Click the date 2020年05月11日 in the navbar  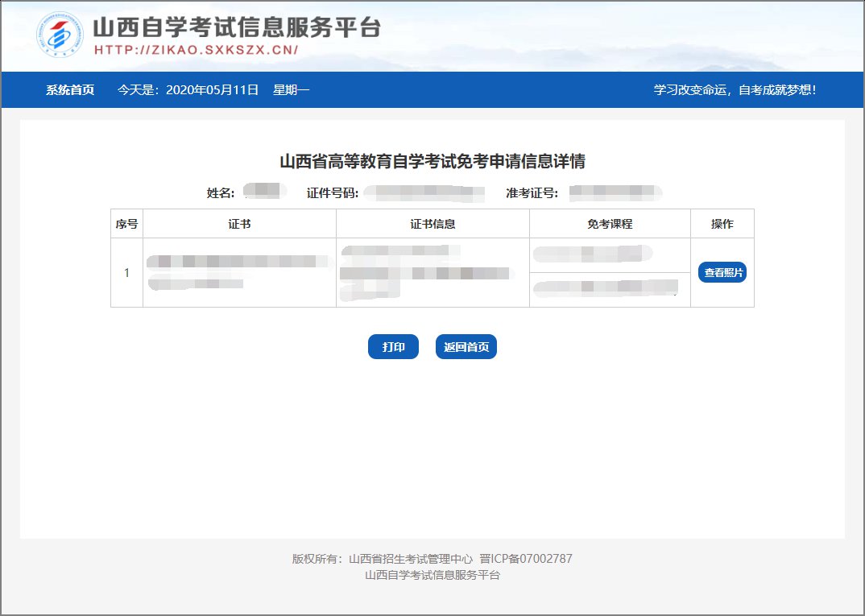click(212, 90)
